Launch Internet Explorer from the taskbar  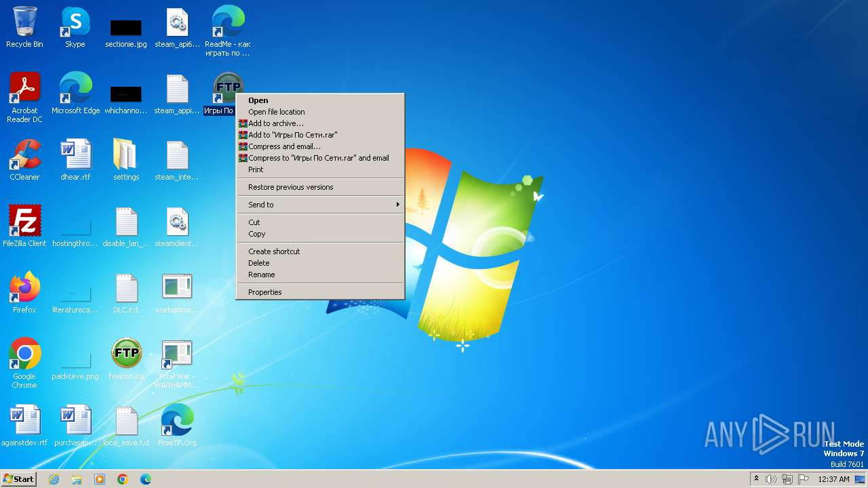(54, 479)
